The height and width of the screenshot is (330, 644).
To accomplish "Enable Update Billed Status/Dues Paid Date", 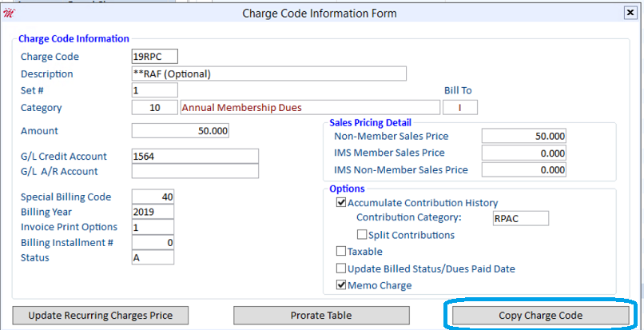I will tap(341, 268).
